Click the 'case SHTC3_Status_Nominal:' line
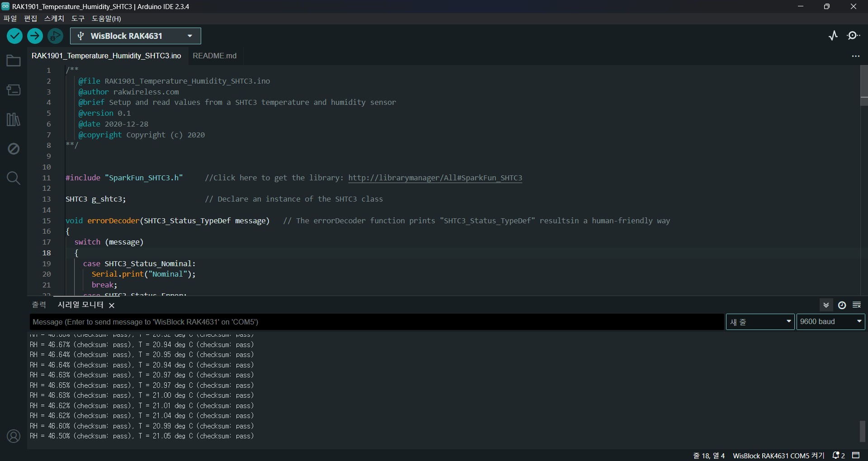The height and width of the screenshot is (461, 868). click(x=139, y=263)
